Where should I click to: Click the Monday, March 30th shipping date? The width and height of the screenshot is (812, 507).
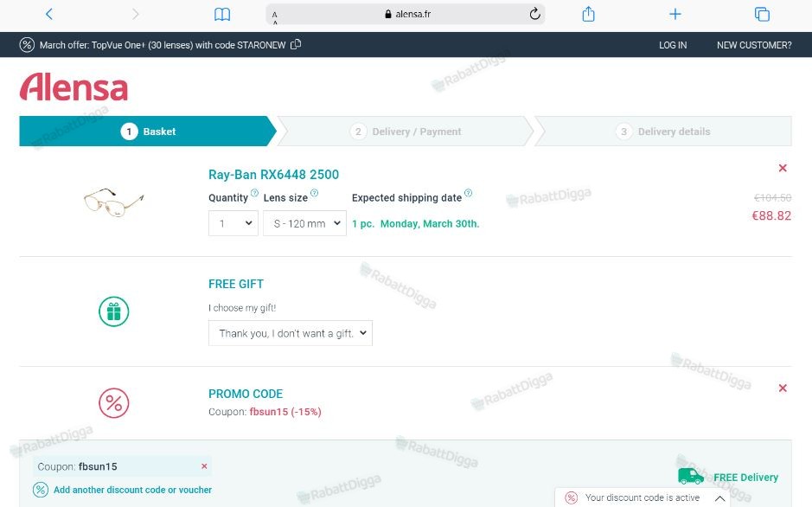coord(430,224)
